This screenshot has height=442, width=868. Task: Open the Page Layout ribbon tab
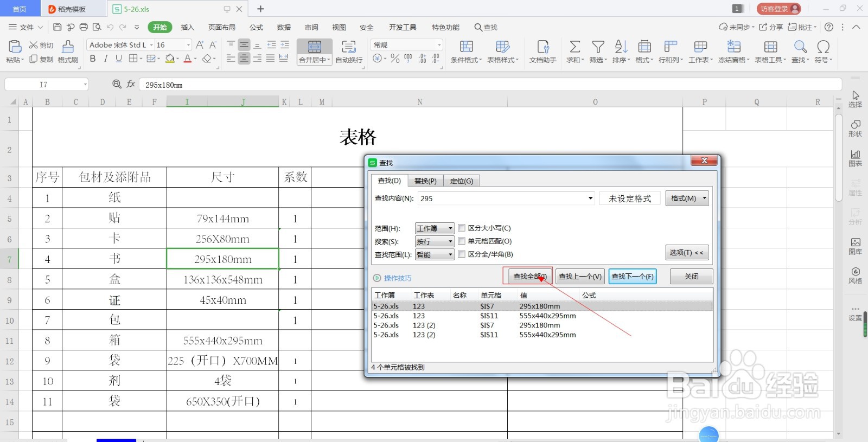coord(222,27)
